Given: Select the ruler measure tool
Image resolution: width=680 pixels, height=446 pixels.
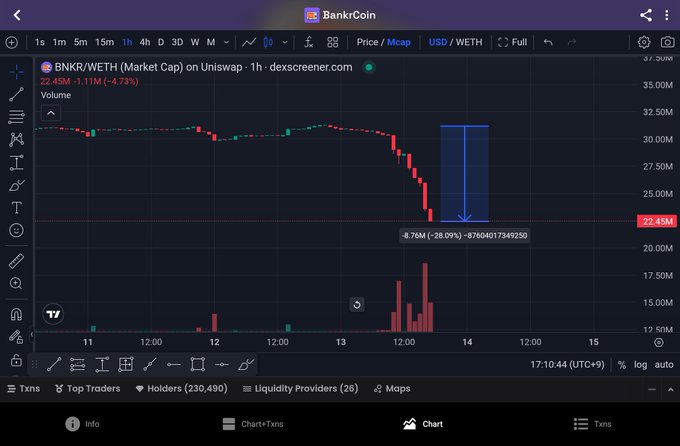Looking at the screenshot, I should tap(16, 261).
